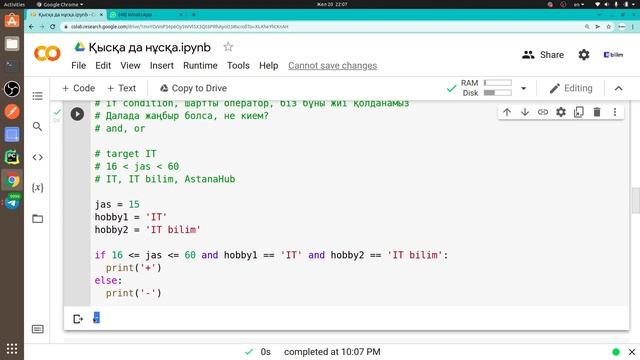Click Cannot save changes link

333,66
